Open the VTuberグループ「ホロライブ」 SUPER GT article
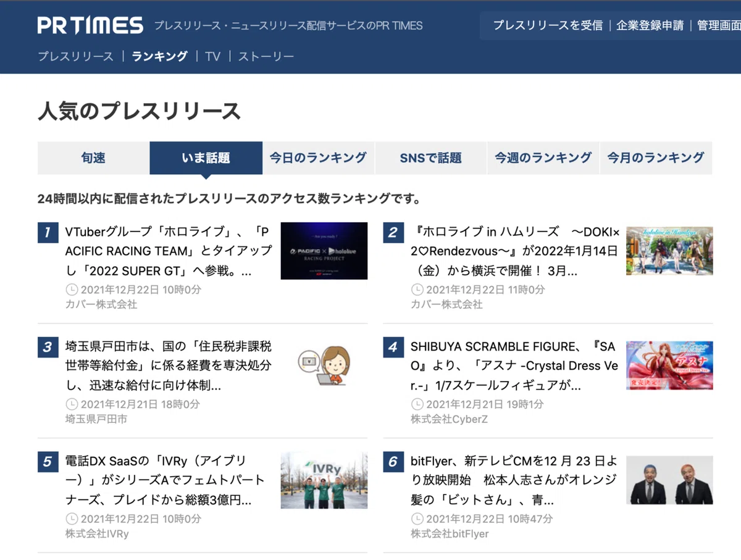Screen dimensions: 741x560 [x=168, y=252]
